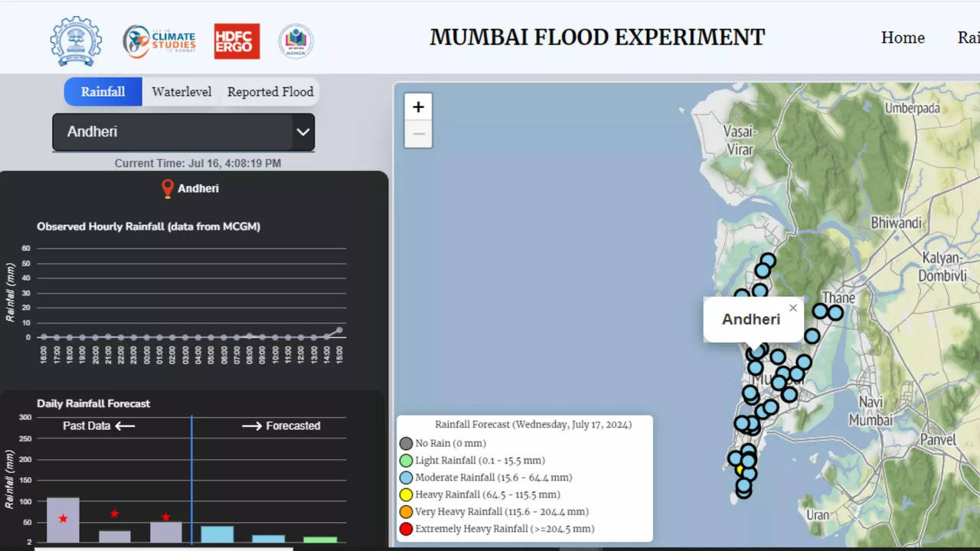Click the tallest blue forecasted rainfall bar
Image resolution: width=980 pixels, height=551 pixels.
pyautogui.click(x=217, y=534)
